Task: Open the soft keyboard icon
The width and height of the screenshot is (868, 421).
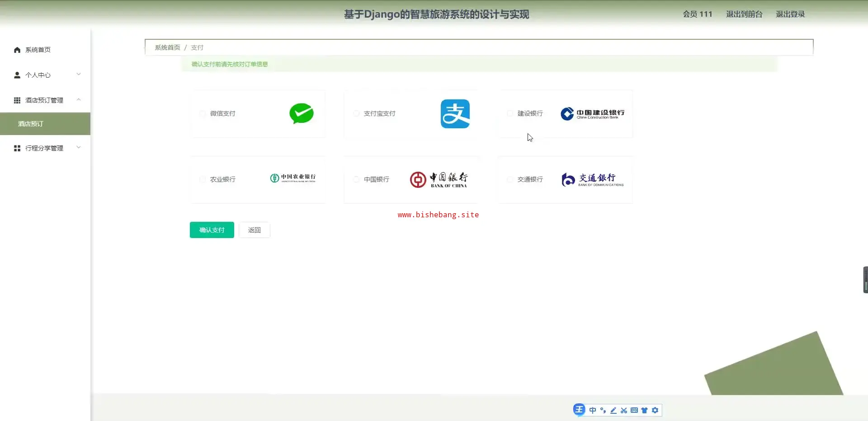Action: 634,410
